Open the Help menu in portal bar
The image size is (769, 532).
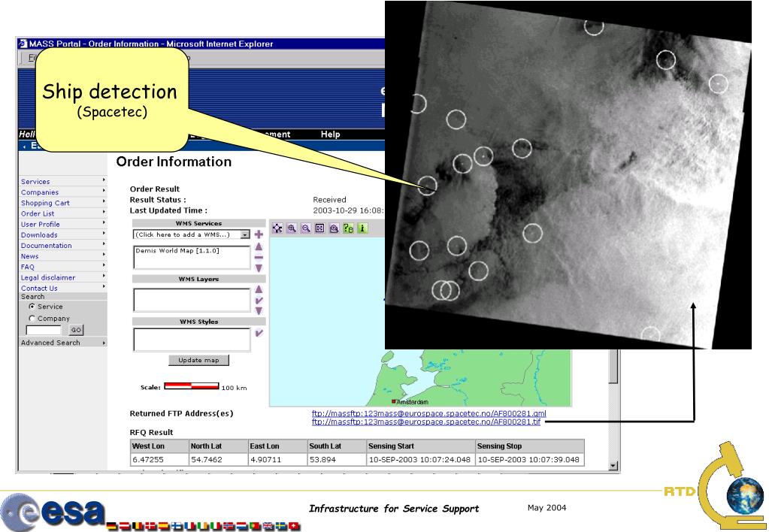[330, 134]
